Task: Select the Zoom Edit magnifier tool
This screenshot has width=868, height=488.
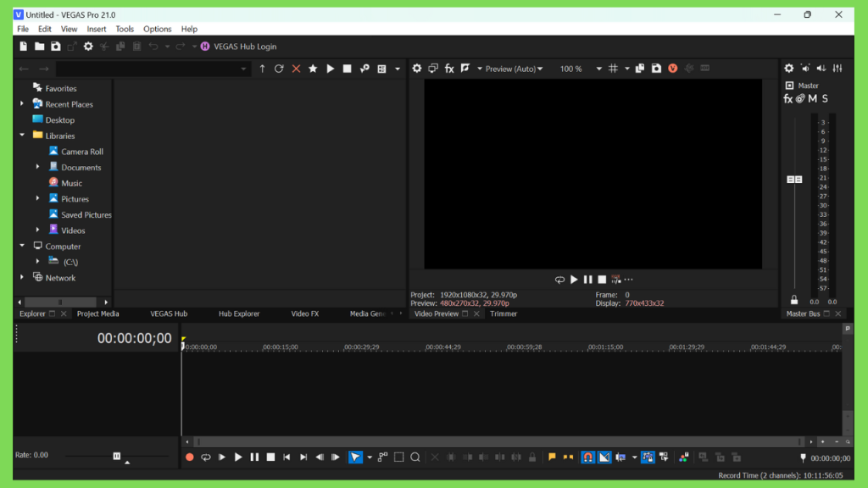Action: (415, 457)
